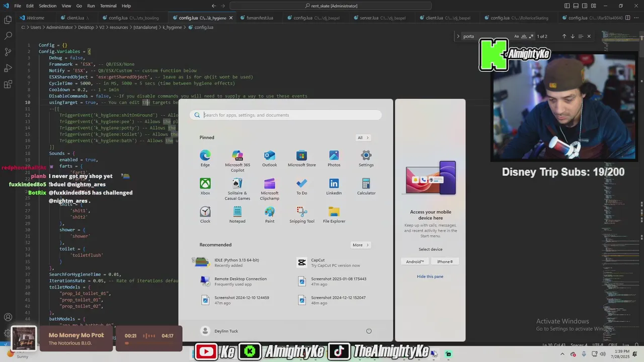Open File Explorer from pinned apps
The height and width of the screenshot is (362, 644).
[334, 215]
